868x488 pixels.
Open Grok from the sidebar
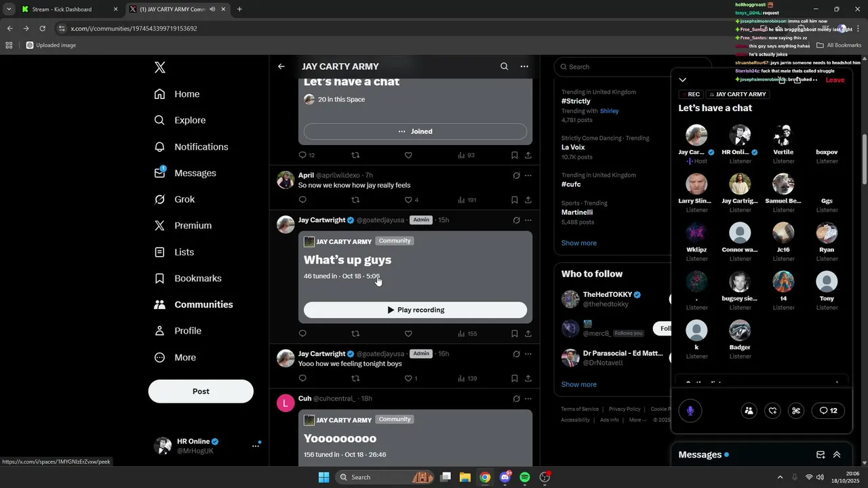[x=174, y=199]
